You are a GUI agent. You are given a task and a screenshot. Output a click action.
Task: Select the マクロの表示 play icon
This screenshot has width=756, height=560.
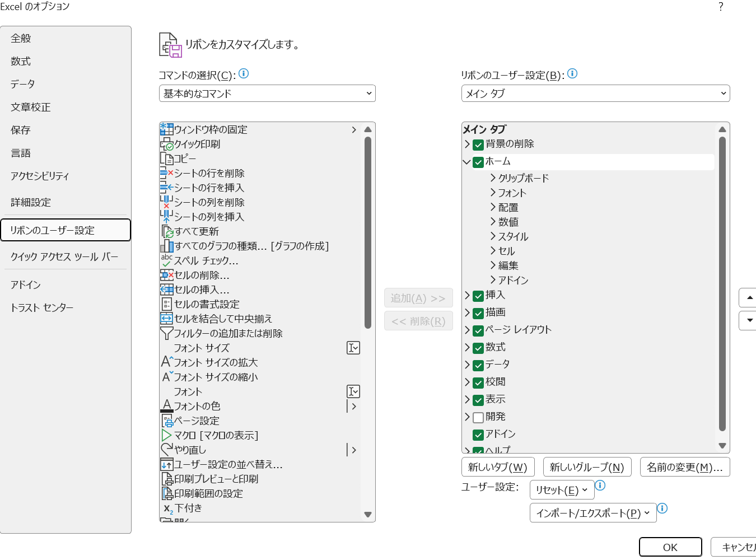point(166,435)
